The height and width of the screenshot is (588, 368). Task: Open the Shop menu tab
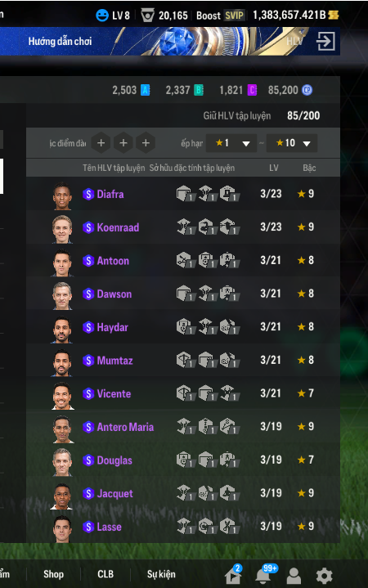click(x=53, y=574)
